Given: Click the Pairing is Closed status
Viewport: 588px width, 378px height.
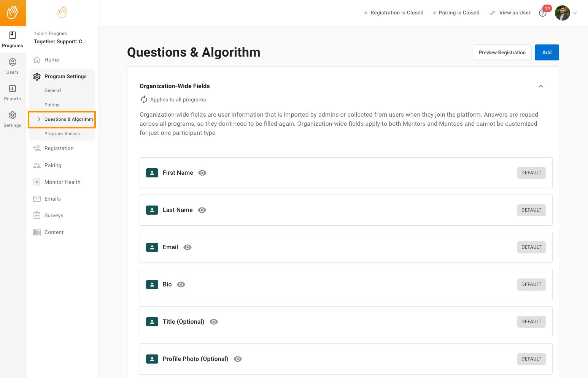Looking at the screenshot, I should coord(456,13).
